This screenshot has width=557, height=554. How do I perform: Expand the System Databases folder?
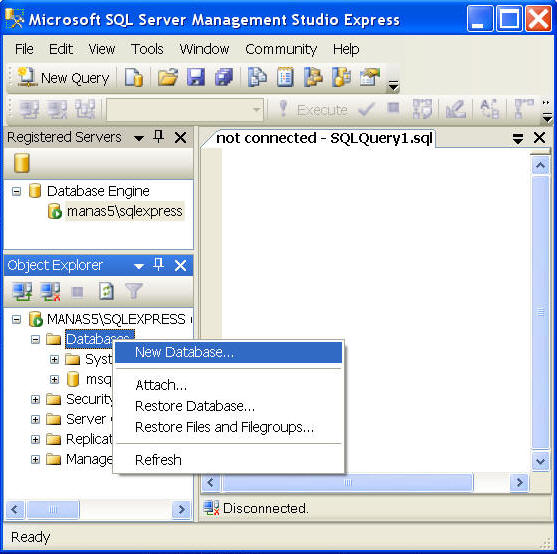click(x=54, y=359)
